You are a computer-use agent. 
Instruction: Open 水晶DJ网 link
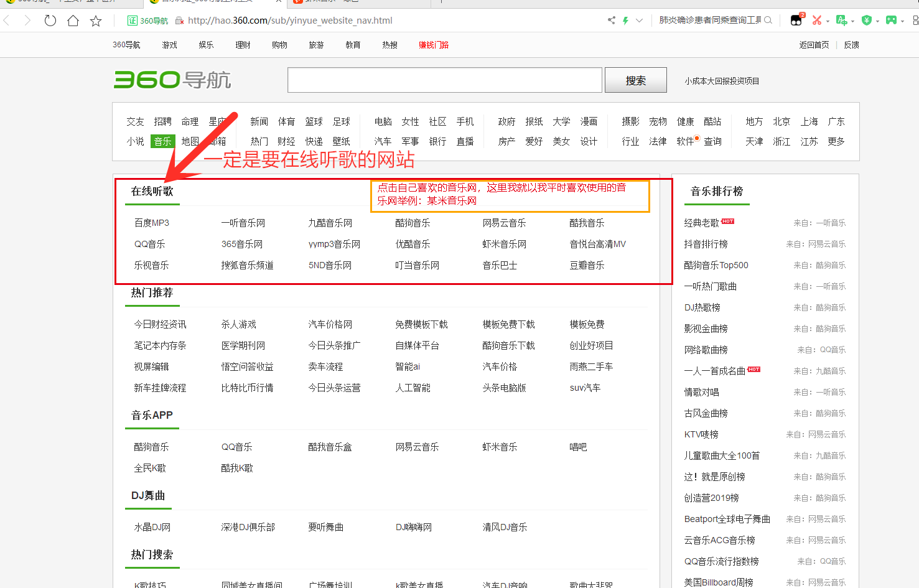pyautogui.click(x=152, y=527)
